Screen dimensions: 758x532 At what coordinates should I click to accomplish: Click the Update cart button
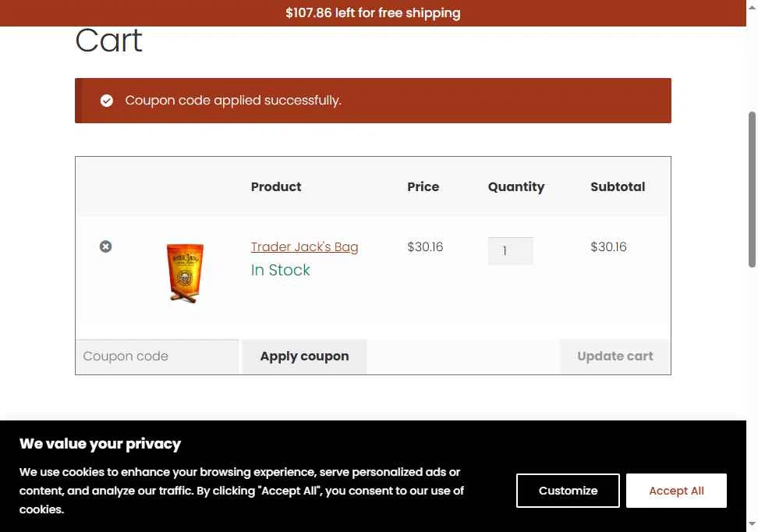[x=615, y=356]
